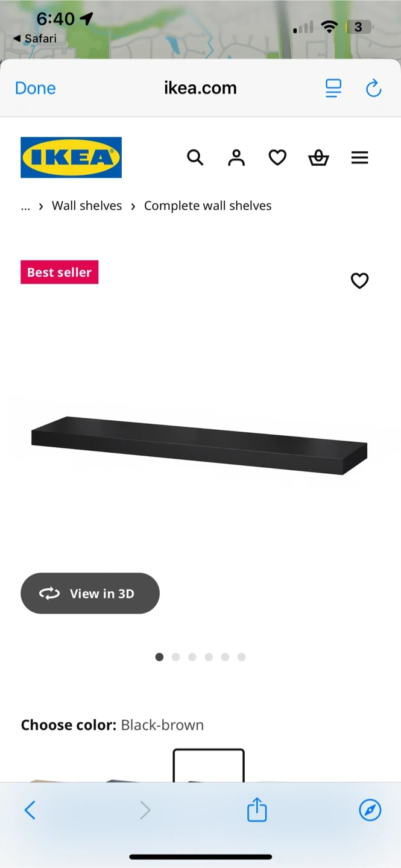The image size is (401, 868).
Task: Open the hamburger menu
Action: pos(359,158)
